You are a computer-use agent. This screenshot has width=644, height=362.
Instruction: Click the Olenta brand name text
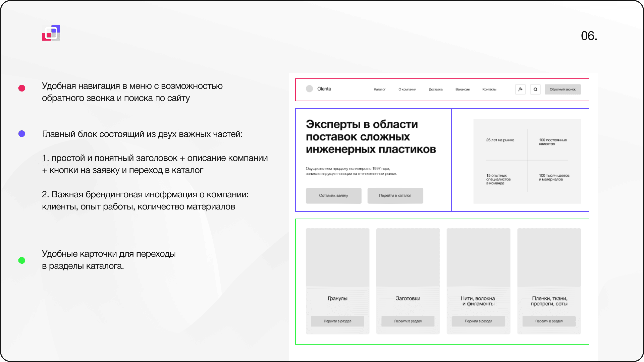pyautogui.click(x=324, y=89)
